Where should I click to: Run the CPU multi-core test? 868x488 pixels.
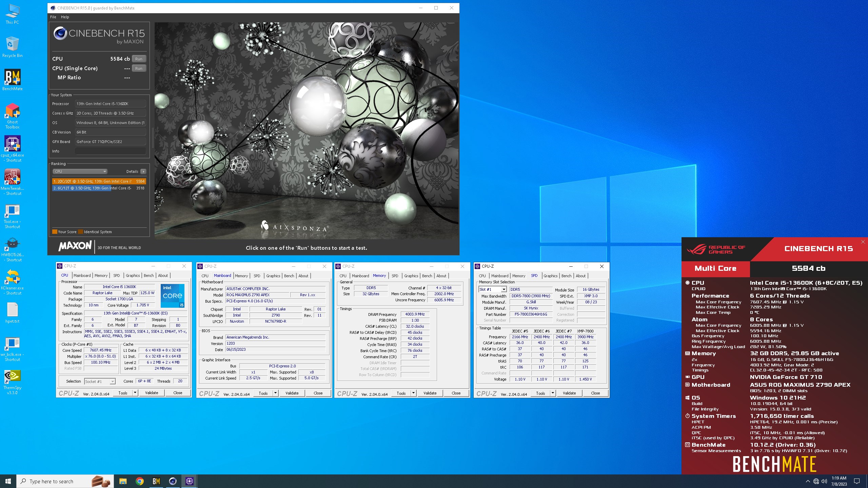(x=139, y=59)
